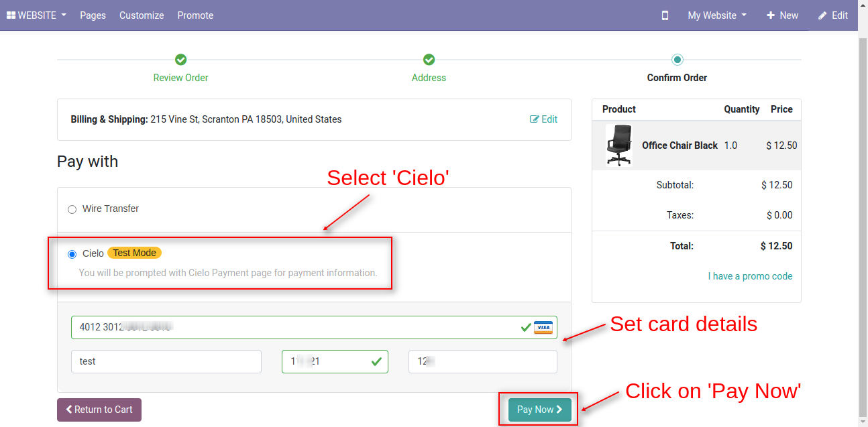This screenshot has width=868, height=427.
Task: Open the Customize menu
Action: pos(142,15)
